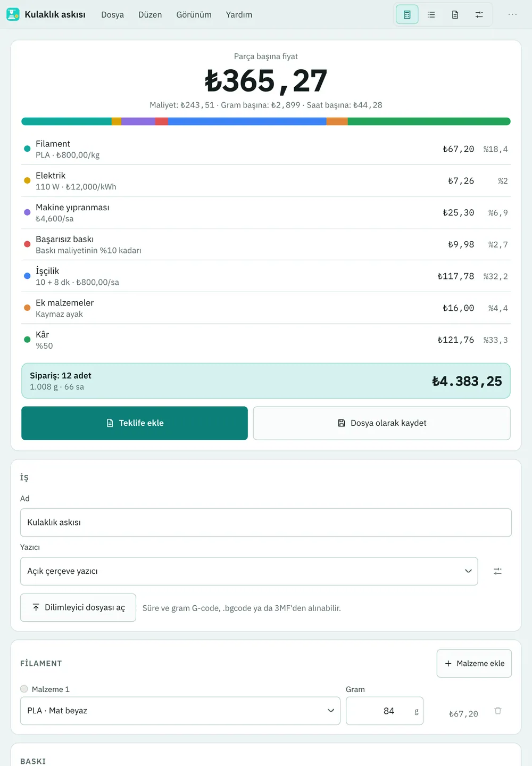Click Dosya olarak kaydet button

pos(382,423)
